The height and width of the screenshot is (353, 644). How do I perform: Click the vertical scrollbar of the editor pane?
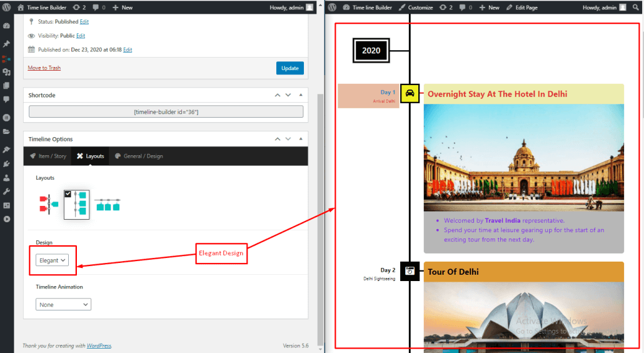click(x=321, y=188)
